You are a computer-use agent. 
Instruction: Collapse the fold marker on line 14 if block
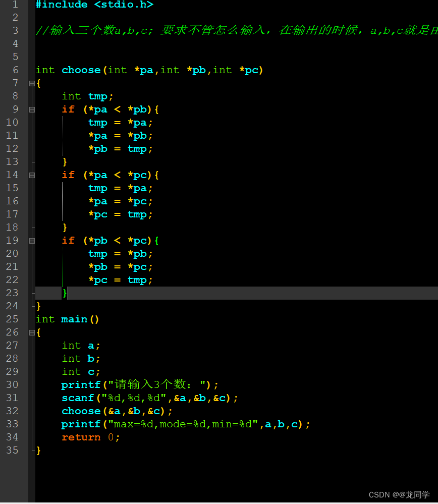32,176
